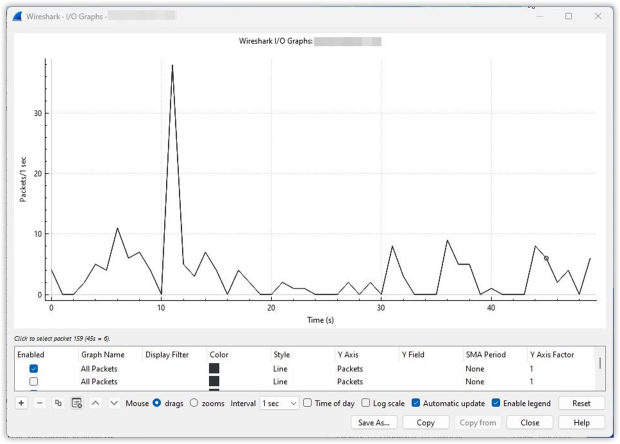The image size is (620, 444).
Task: Move selected graph up
Action: pos(95,403)
